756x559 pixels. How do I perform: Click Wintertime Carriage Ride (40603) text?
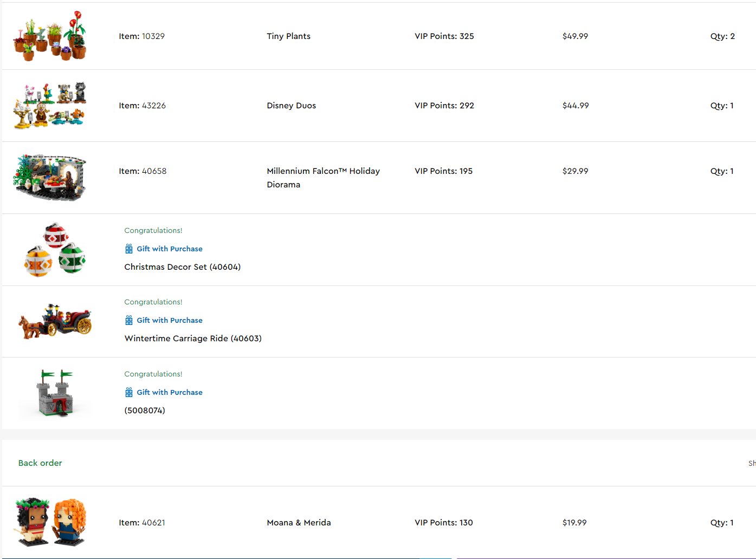click(x=193, y=339)
